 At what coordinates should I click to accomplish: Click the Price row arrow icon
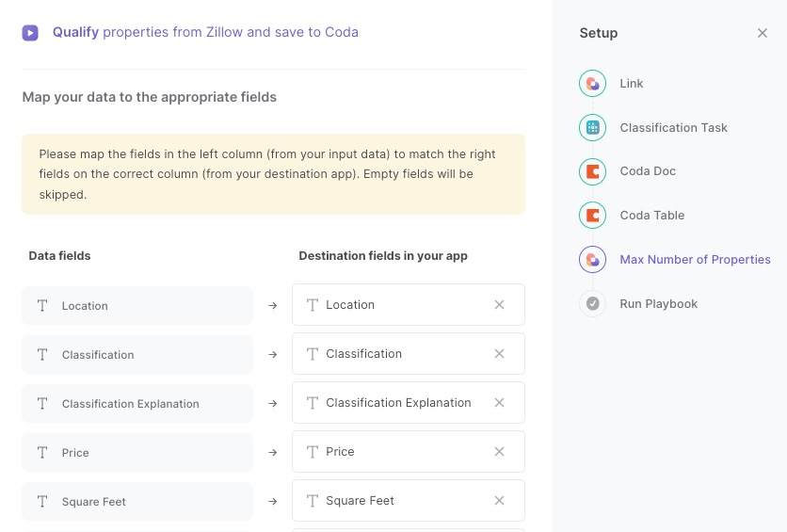coord(273,452)
